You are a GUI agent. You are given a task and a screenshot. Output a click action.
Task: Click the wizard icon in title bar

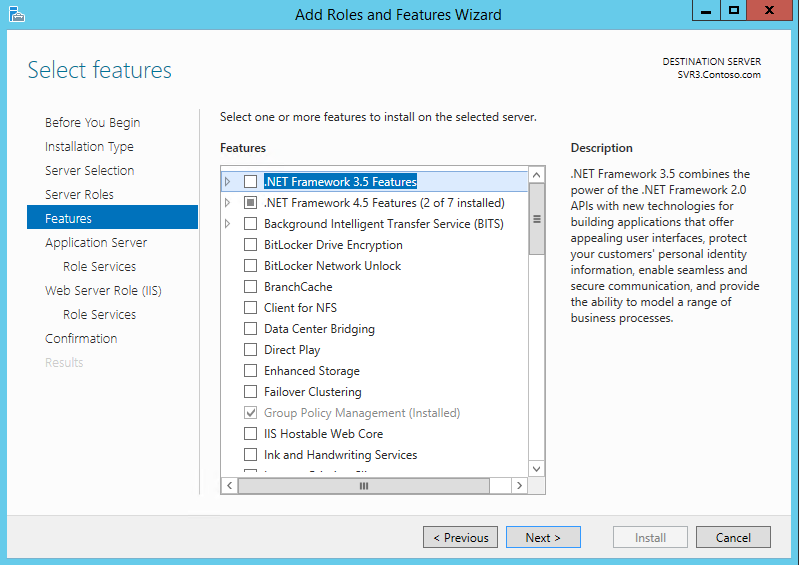point(17,14)
